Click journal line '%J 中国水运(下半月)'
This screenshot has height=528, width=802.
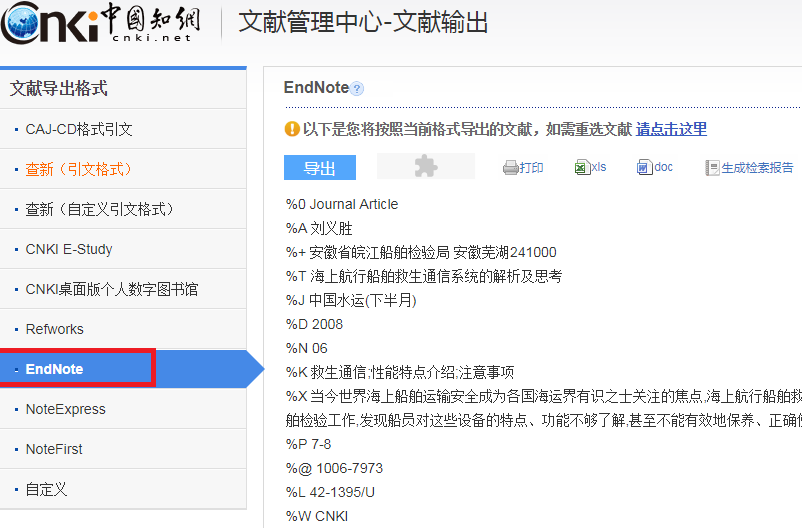pos(351,300)
